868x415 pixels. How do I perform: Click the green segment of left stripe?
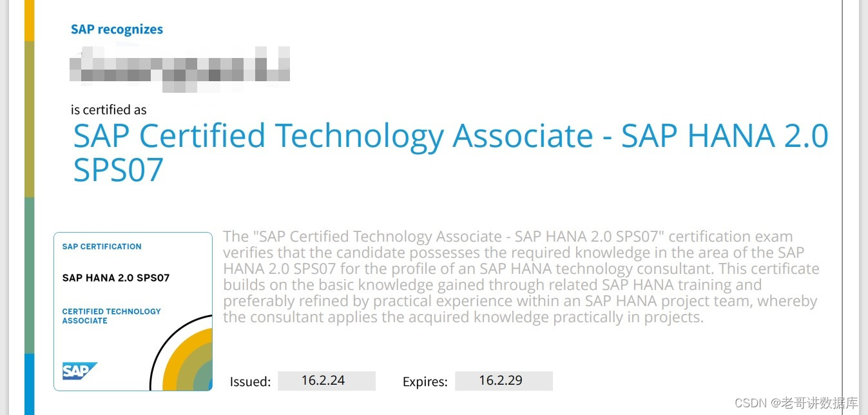click(29, 275)
